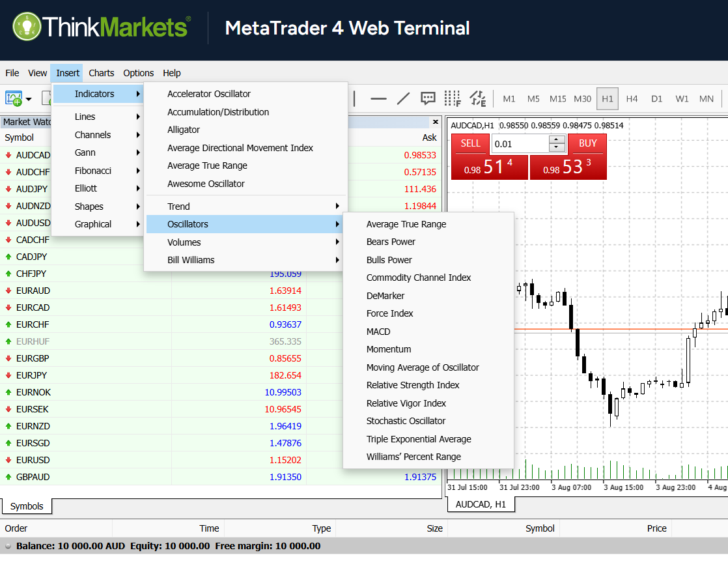Expand the Shapes submenu

(x=98, y=207)
